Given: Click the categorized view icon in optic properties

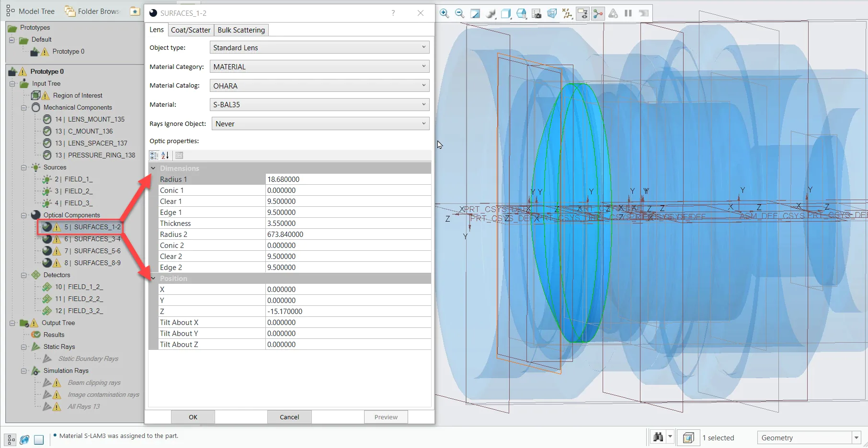Looking at the screenshot, I should (154, 155).
